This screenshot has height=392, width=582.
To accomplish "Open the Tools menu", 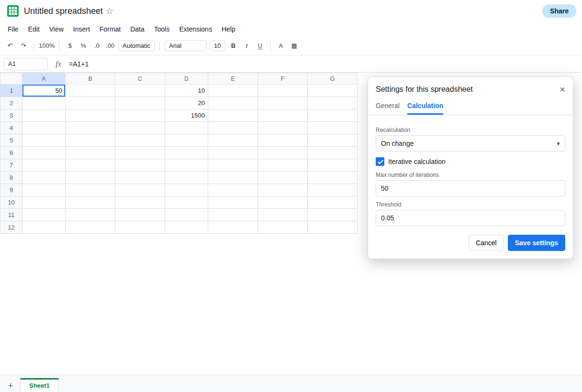I will (162, 29).
